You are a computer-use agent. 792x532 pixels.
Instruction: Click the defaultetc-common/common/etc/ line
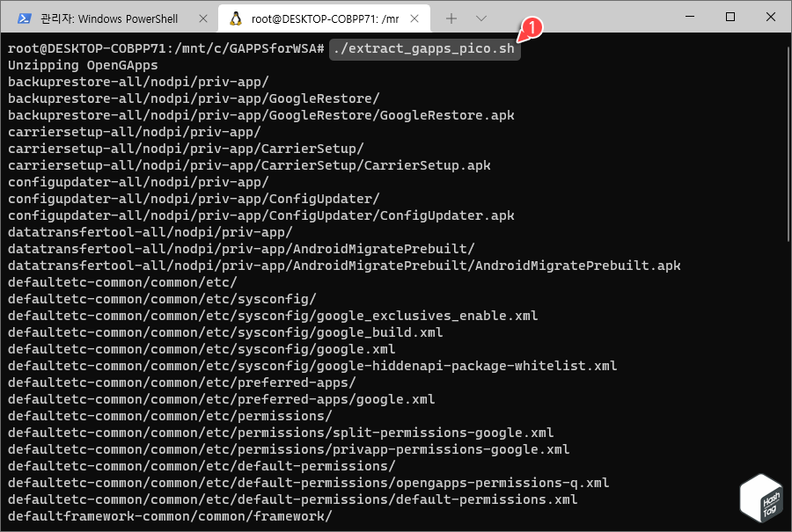pos(122,282)
